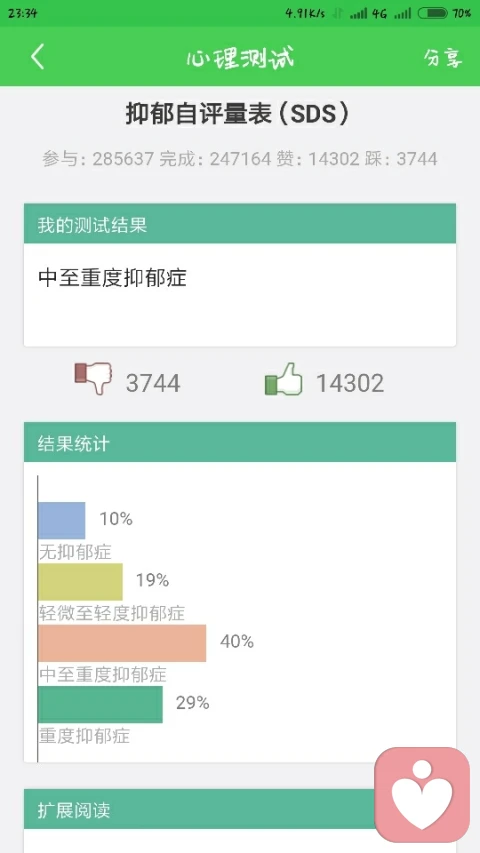The width and height of the screenshot is (480, 853).
Task: Click the blue 无抑郁症 bar
Action: [61, 521]
